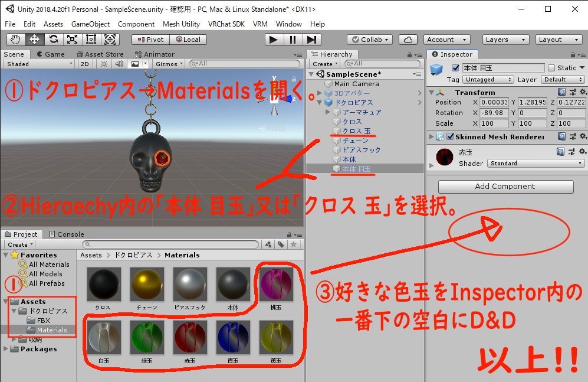Toggle the Skinned Mesh Renderer enabled checkbox
Screen dimensions: 588x382
[x=450, y=137]
